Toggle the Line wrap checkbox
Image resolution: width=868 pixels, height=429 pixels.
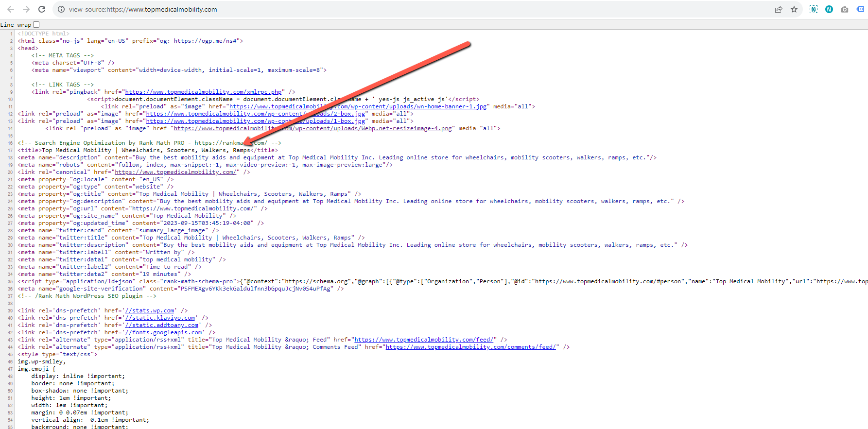pos(36,24)
